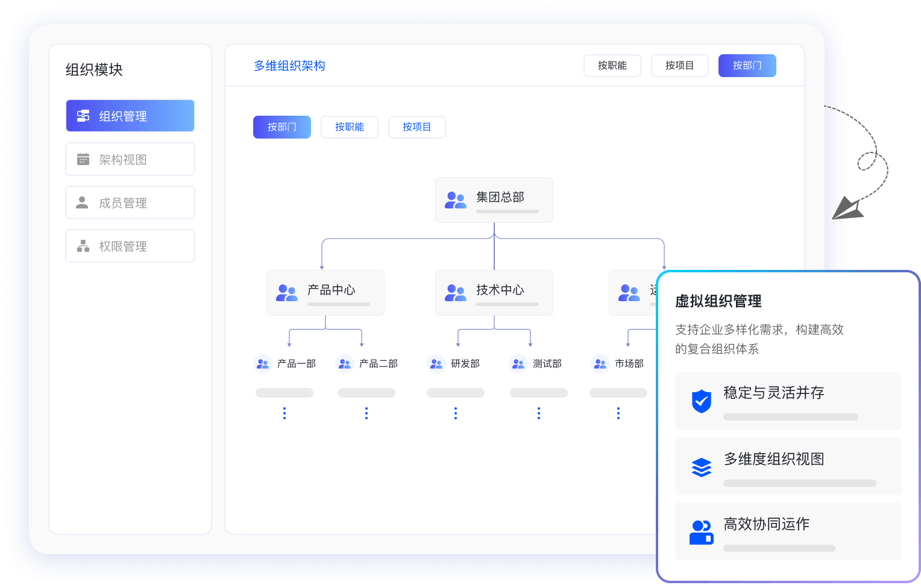Click the 多维组织架构 title text
Image resolution: width=921 pixels, height=588 pixels.
[289, 66]
